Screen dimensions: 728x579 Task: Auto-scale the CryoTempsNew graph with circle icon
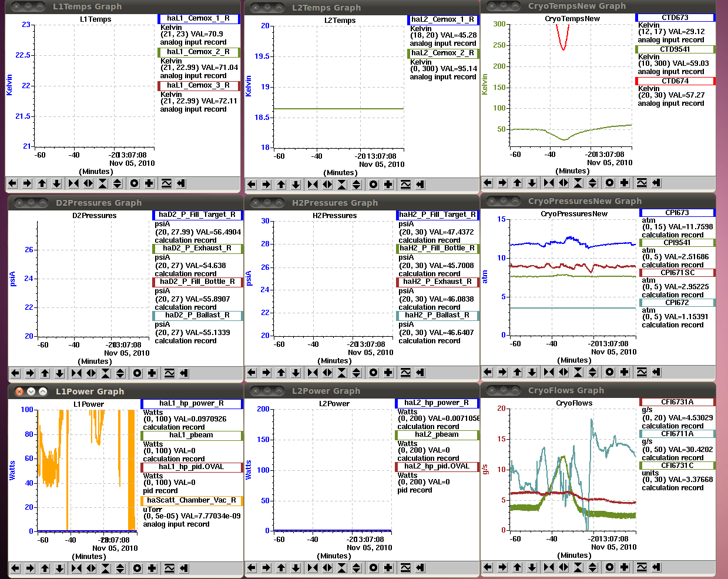click(610, 183)
